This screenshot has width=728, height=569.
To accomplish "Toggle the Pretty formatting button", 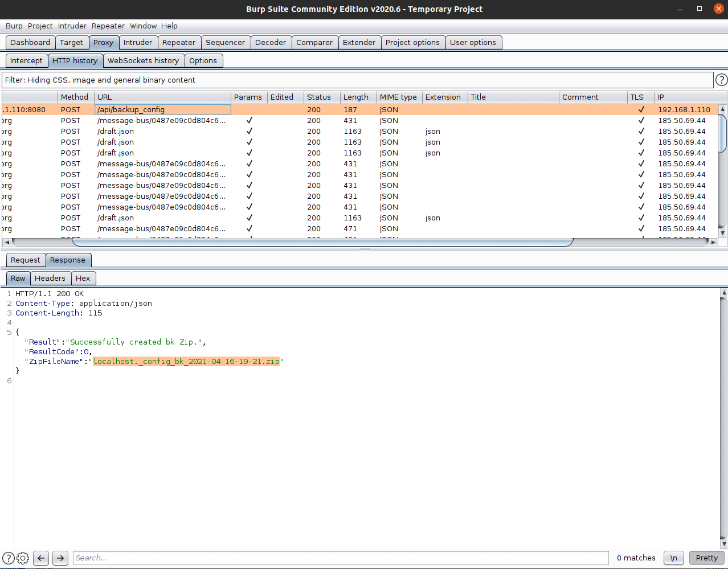I will coord(706,558).
